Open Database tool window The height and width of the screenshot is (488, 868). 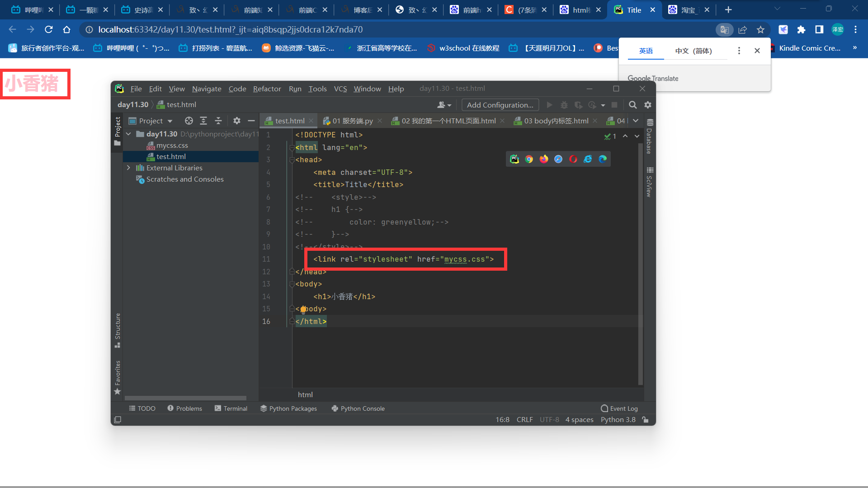coord(650,137)
